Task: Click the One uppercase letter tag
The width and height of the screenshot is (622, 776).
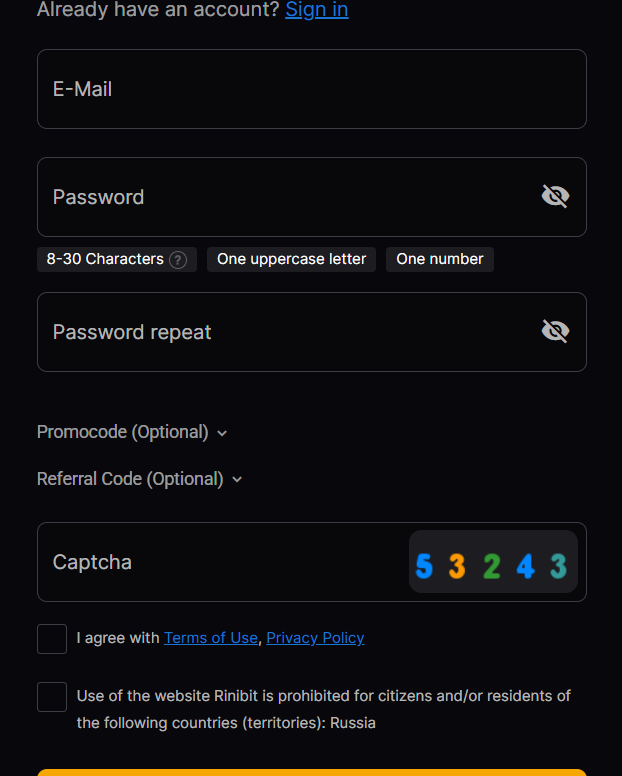Action: (291, 259)
